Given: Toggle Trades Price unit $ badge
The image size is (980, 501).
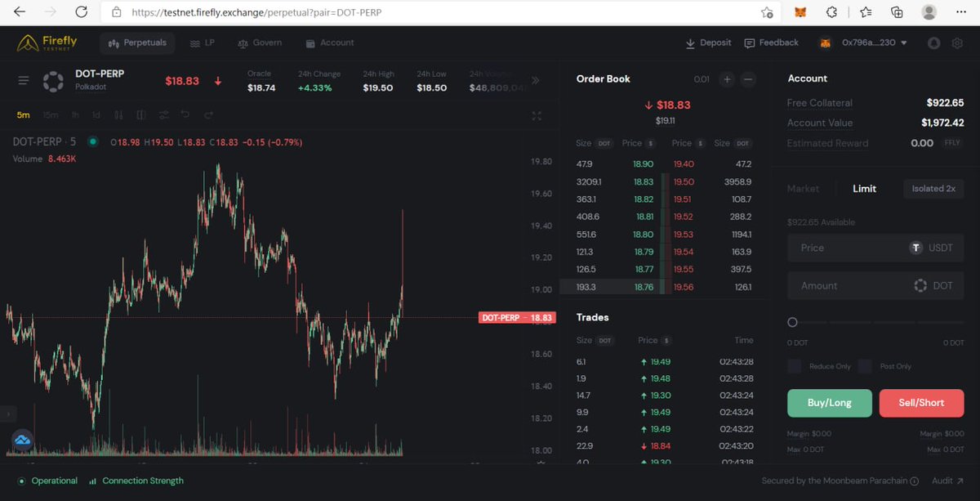Looking at the screenshot, I should [667, 340].
